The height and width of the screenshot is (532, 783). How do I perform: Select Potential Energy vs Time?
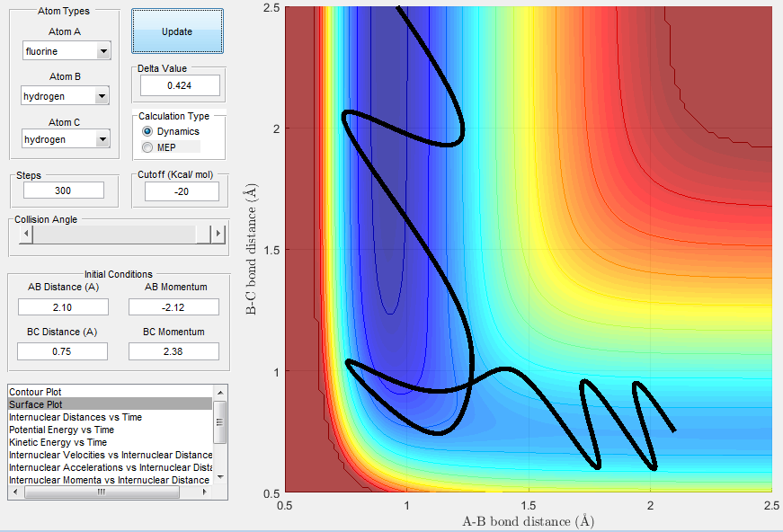click(x=111, y=430)
